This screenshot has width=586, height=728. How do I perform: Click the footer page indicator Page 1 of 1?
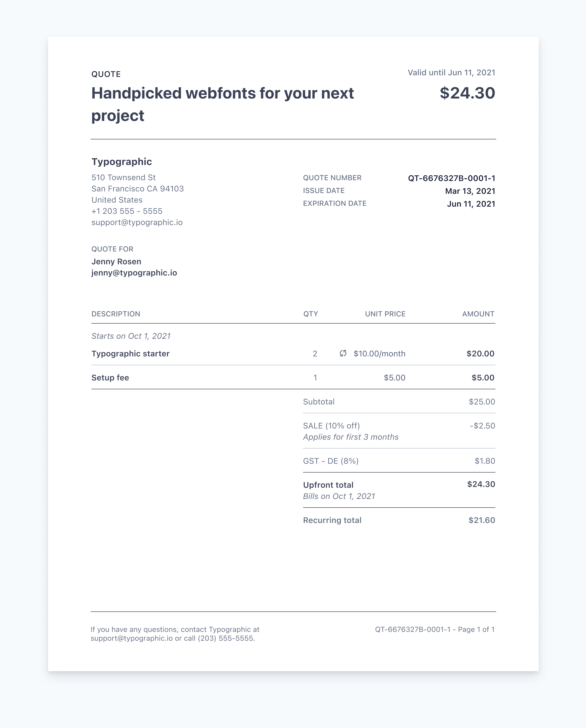(476, 629)
